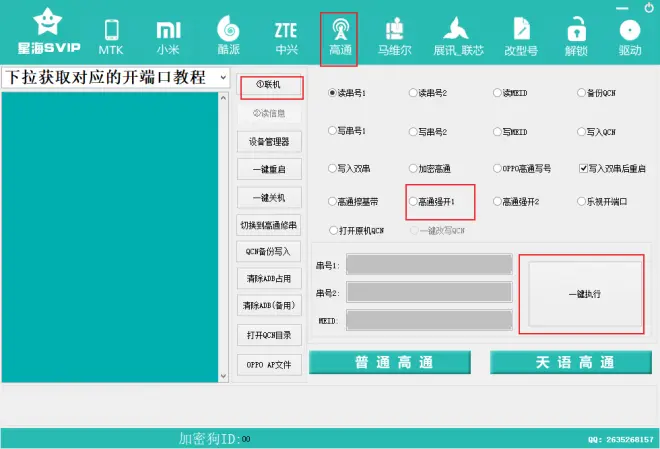Image resolution: width=660 pixels, height=449 pixels.
Task: Click the 串号1 input field
Action: click(x=429, y=265)
